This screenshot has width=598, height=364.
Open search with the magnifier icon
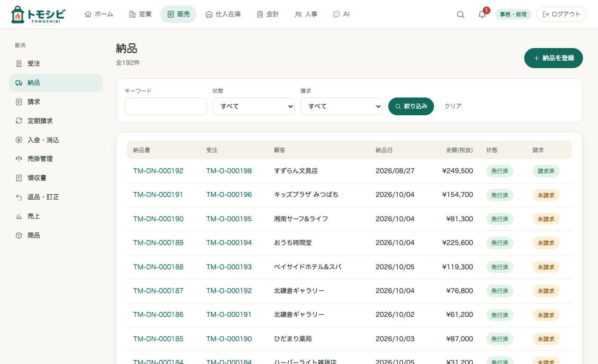[x=461, y=14]
